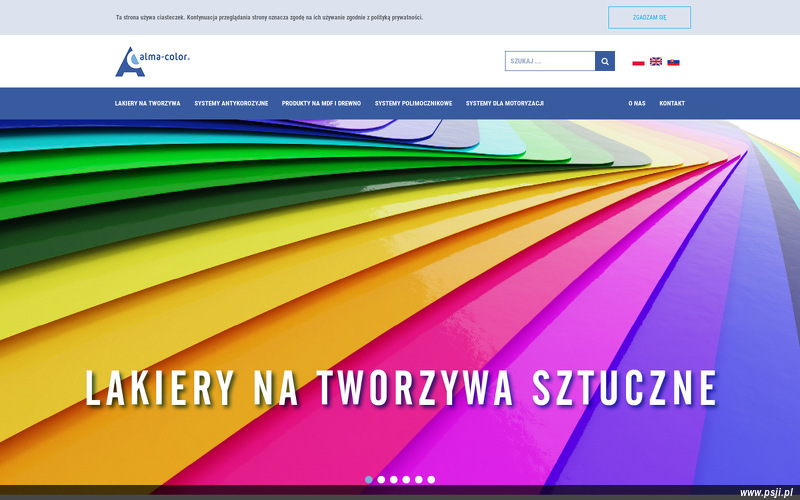Screen dimensions: 800x500
Task: Click the alma-color logo
Action: click(x=153, y=62)
